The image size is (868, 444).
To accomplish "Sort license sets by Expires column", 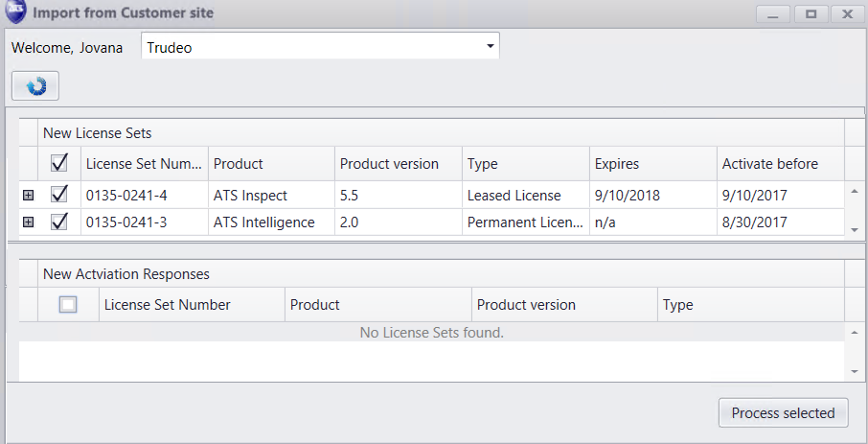I will (x=616, y=164).
